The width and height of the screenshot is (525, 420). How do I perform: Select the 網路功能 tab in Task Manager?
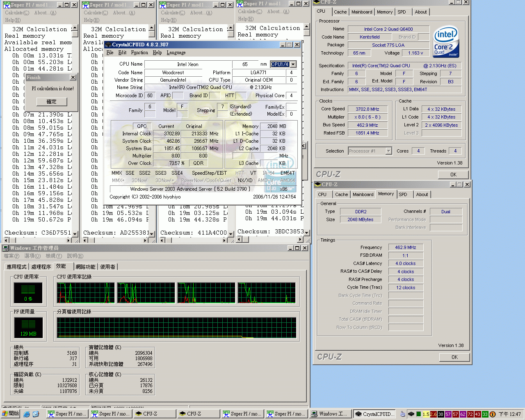85,267
